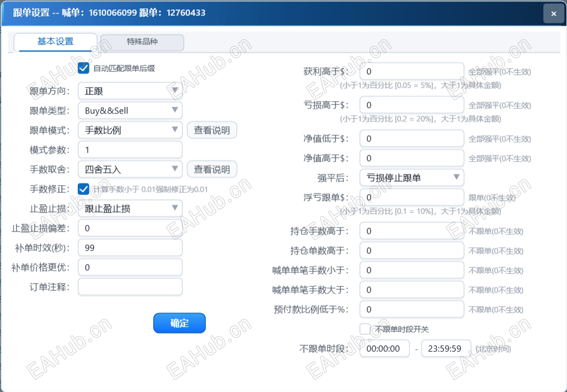
Task: Close the 跟单设置 dialog
Action: coord(554,14)
